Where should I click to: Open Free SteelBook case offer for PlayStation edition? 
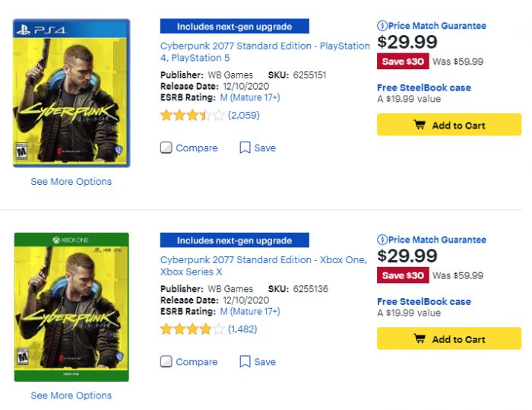click(424, 87)
